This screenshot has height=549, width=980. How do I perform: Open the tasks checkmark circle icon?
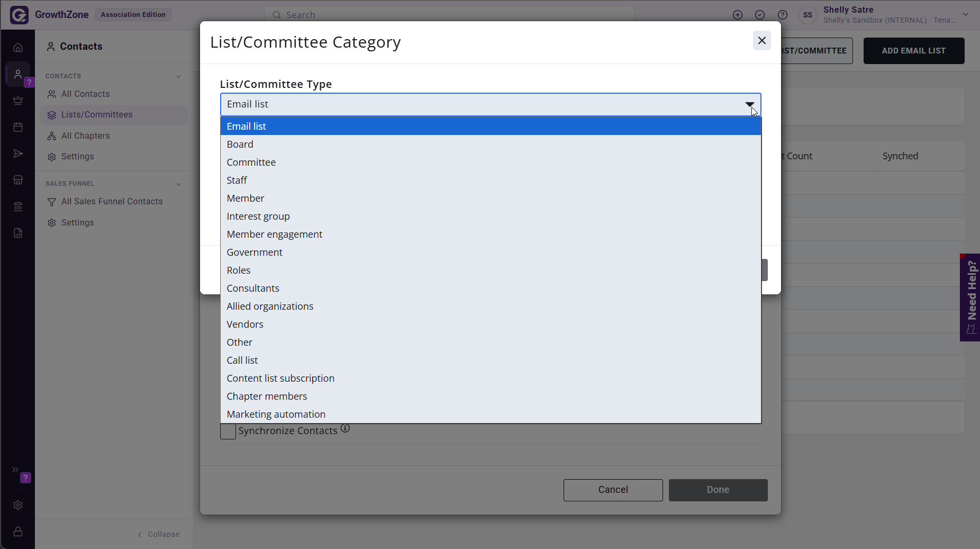(x=760, y=15)
